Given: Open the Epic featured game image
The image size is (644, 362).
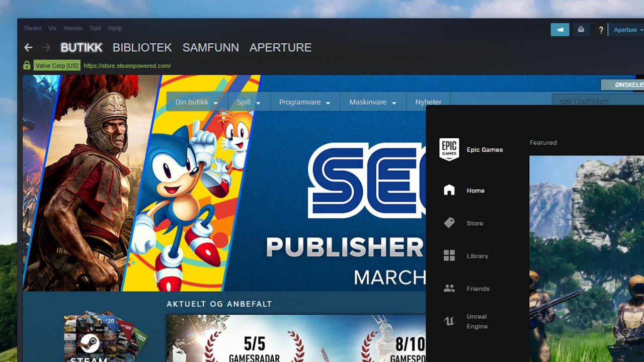Looking at the screenshot, I should [587, 258].
